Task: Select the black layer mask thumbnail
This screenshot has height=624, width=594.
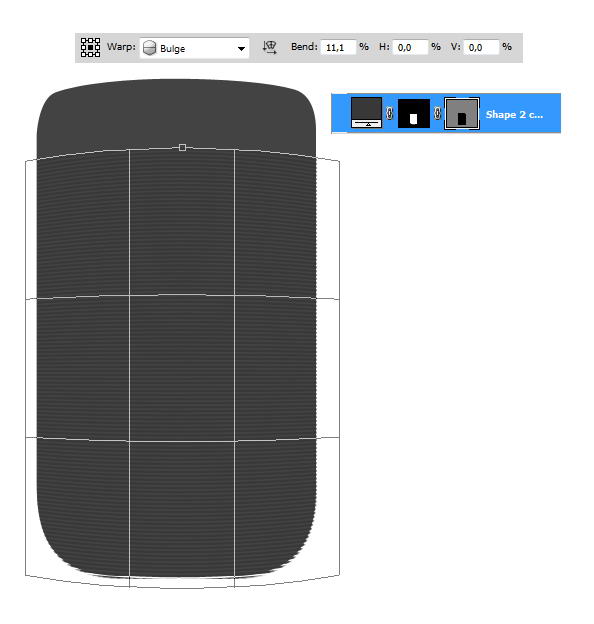Action: [x=414, y=113]
